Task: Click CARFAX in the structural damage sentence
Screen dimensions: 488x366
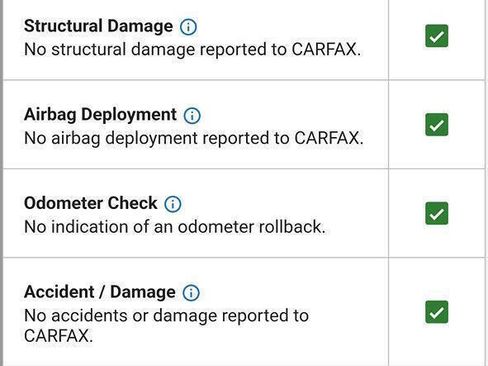Action: [326, 50]
